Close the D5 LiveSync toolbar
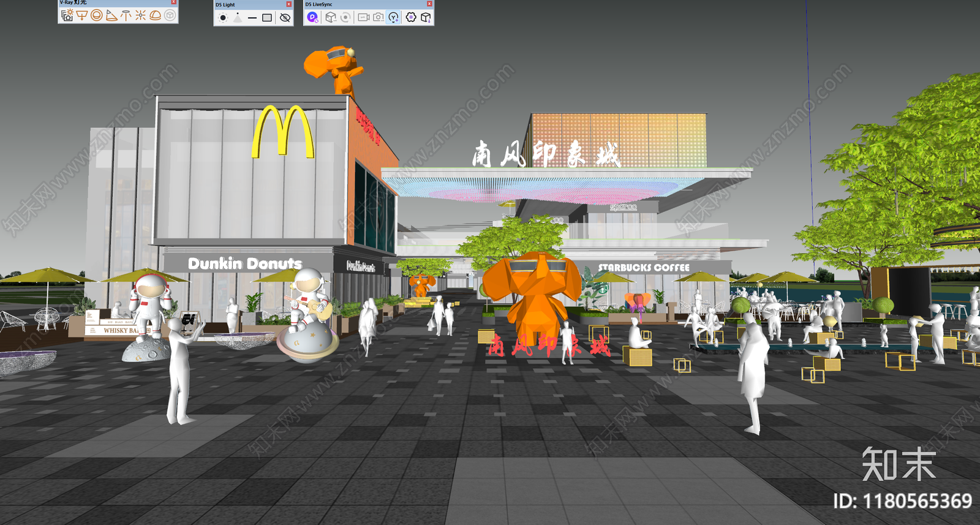980x525 pixels. coord(429,4)
